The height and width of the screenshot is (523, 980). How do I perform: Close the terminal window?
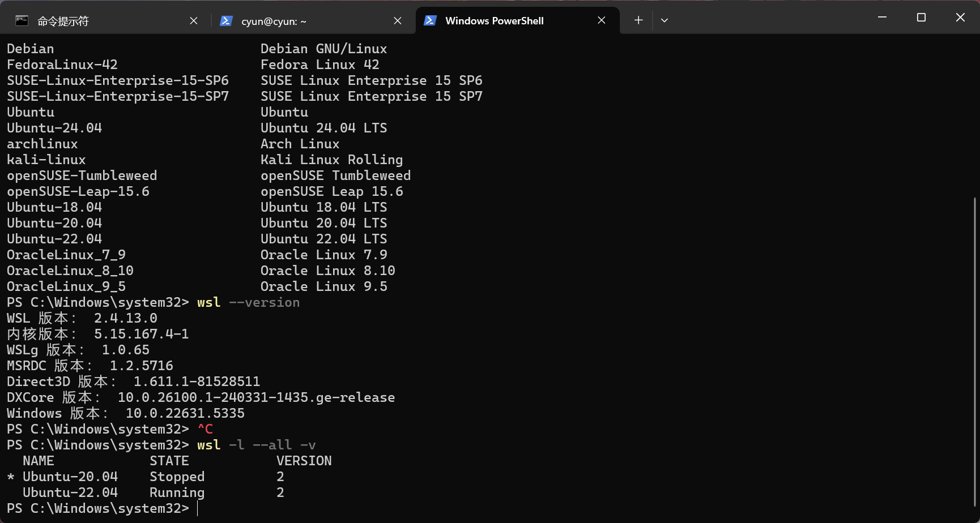(960, 18)
